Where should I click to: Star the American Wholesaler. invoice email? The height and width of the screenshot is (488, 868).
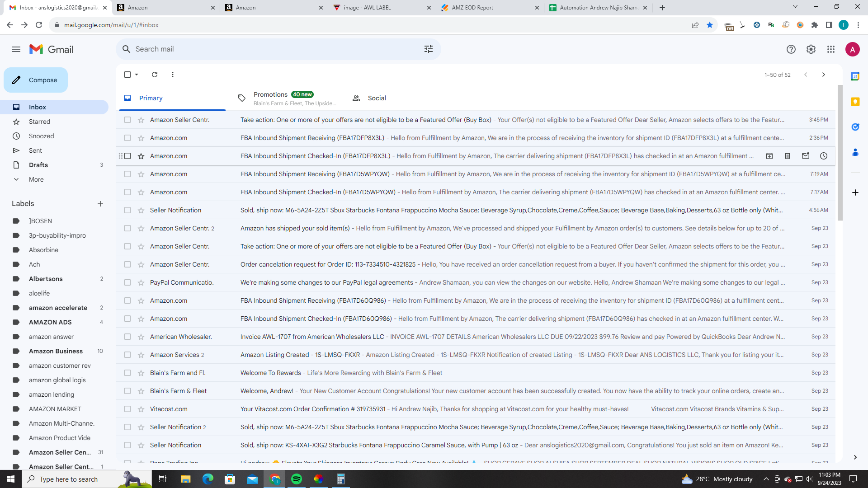[x=141, y=337]
